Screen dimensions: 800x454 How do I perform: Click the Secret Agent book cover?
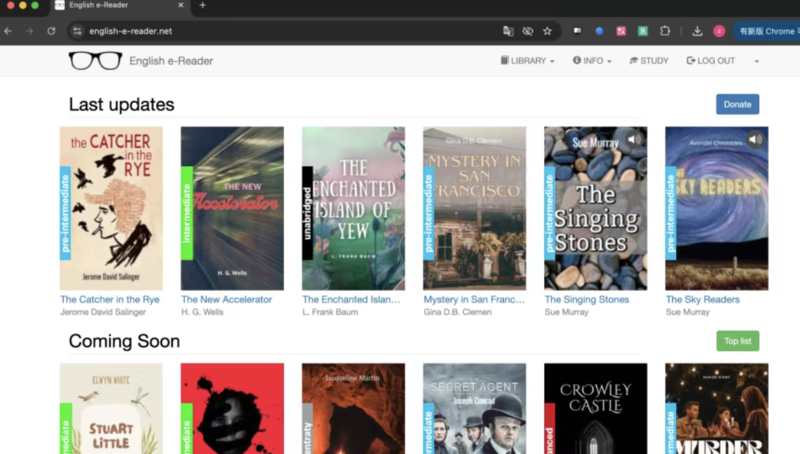(x=474, y=409)
